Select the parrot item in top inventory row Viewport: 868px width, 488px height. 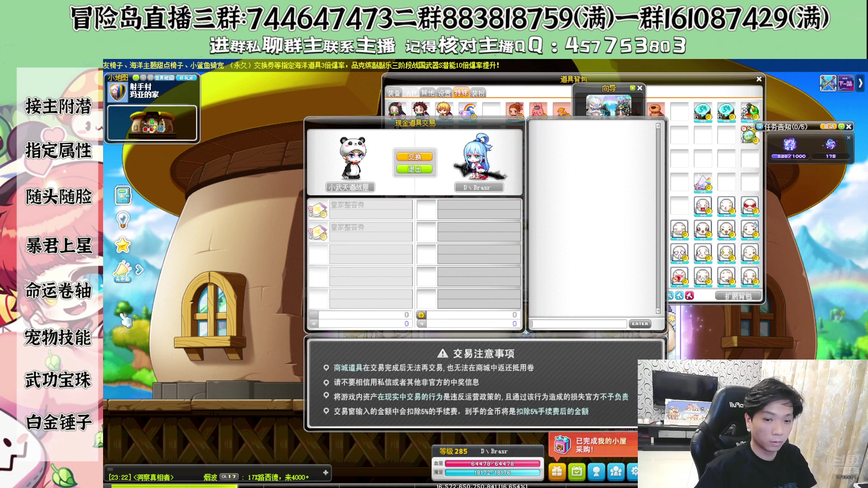coord(750,112)
